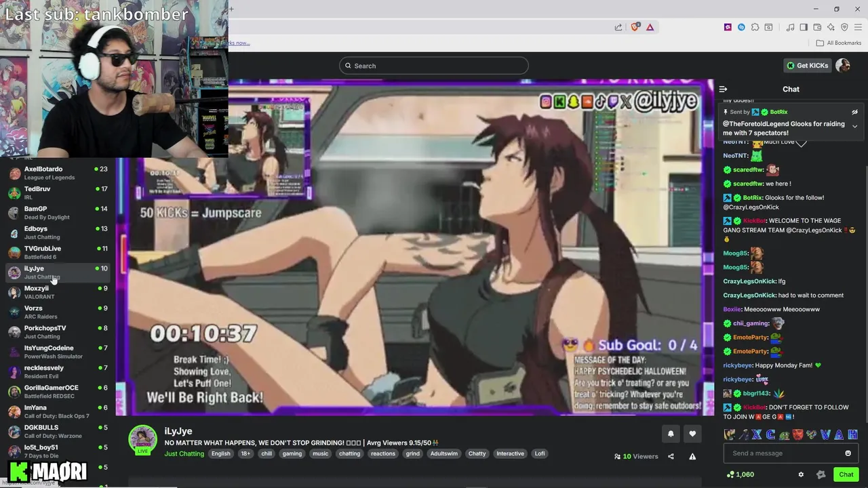Screen dimensions: 868x488
Task: Select the blue C quick emote
Action: coord(770,434)
